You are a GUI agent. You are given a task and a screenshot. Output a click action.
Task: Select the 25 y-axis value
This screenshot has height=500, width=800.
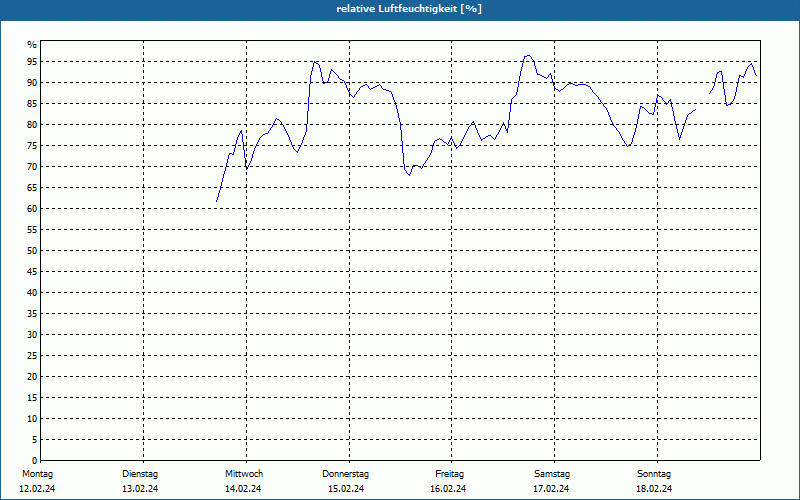(32, 356)
